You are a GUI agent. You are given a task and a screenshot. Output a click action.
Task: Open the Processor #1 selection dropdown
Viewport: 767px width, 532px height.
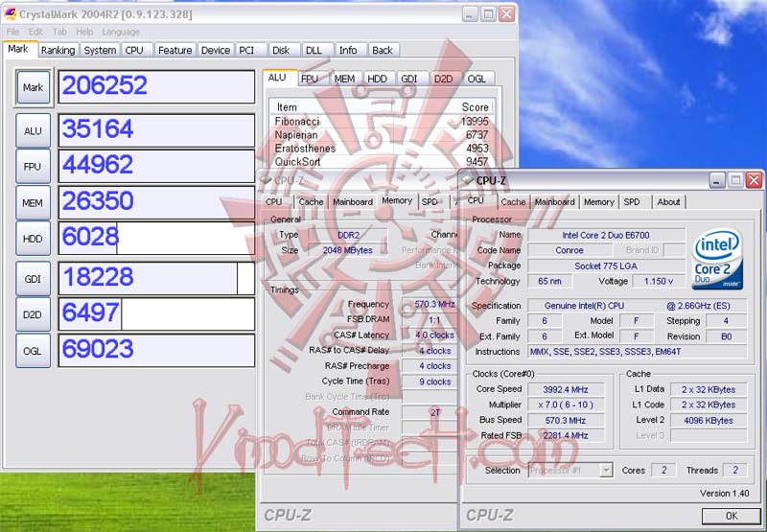pyautogui.click(x=606, y=471)
